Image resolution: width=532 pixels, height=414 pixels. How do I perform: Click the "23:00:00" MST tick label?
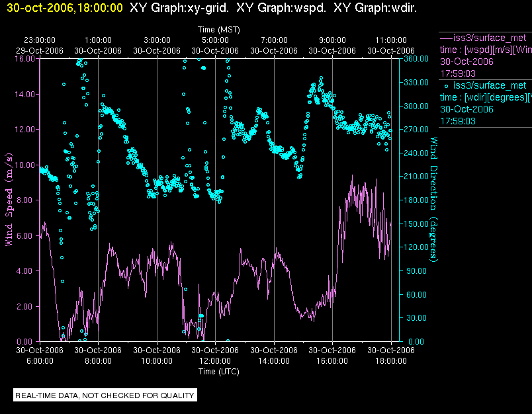click(x=40, y=40)
